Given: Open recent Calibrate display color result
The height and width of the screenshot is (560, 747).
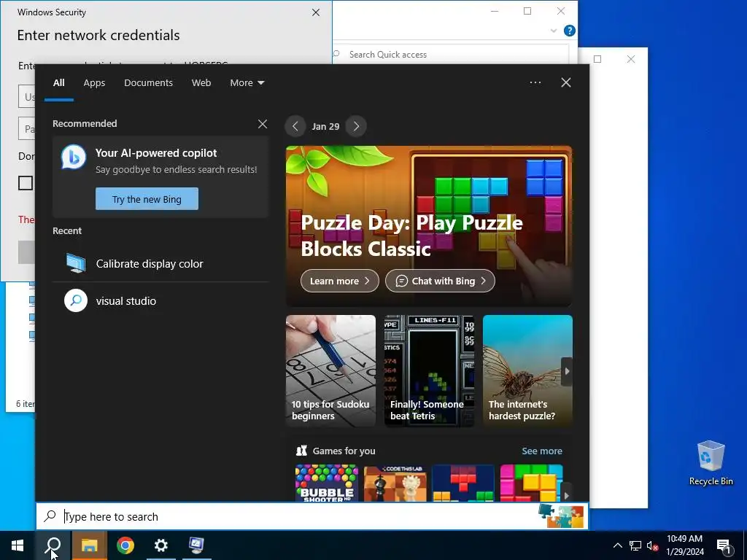Looking at the screenshot, I should click(x=160, y=264).
